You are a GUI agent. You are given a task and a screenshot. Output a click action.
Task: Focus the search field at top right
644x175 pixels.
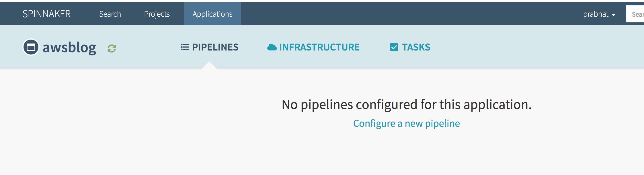pos(635,14)
